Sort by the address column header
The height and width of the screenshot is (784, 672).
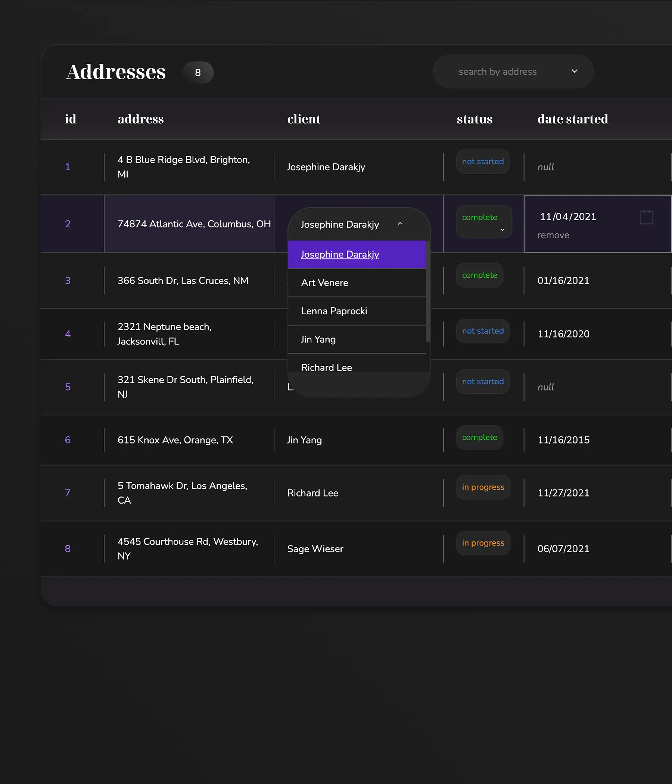coord(140,119)
